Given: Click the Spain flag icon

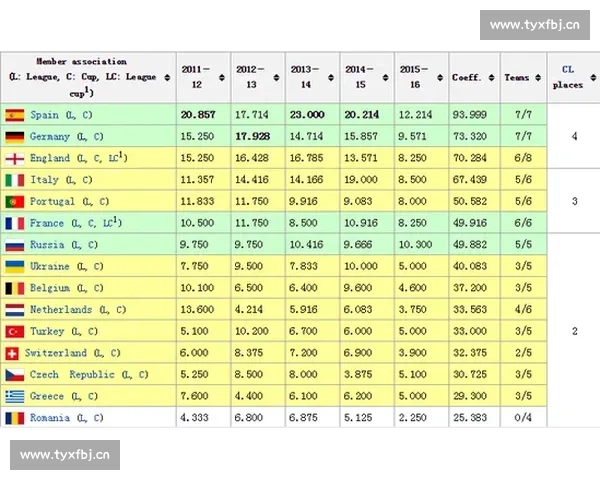Looking at the screenshot, I should 15,115.
